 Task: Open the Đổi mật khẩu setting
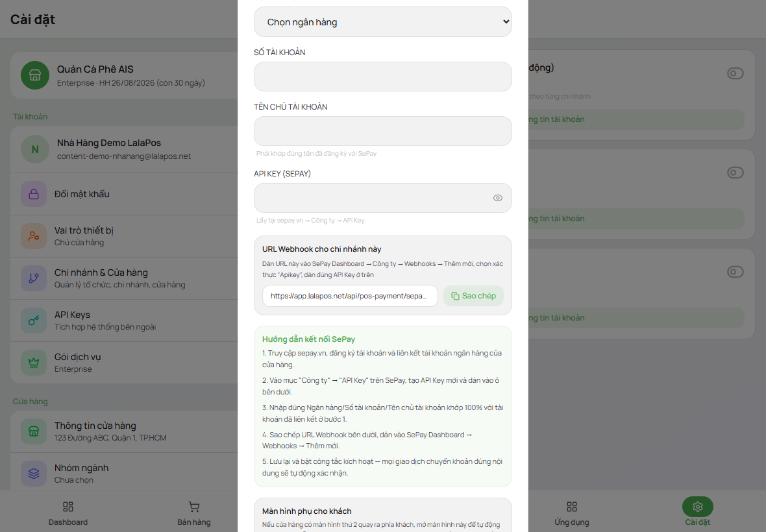[x=124, y=194]
